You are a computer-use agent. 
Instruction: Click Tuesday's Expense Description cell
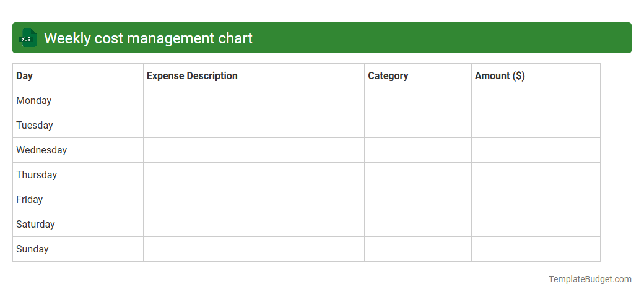tap(254, 126)
